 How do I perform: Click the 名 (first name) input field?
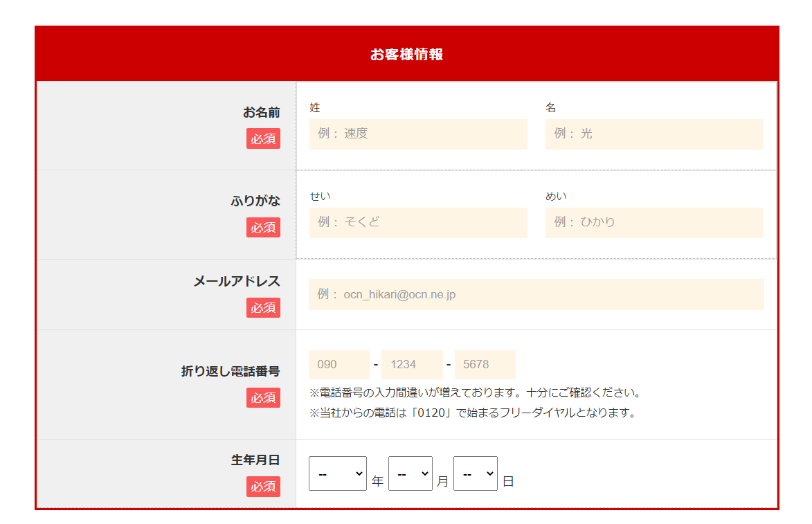pos(654,134)
